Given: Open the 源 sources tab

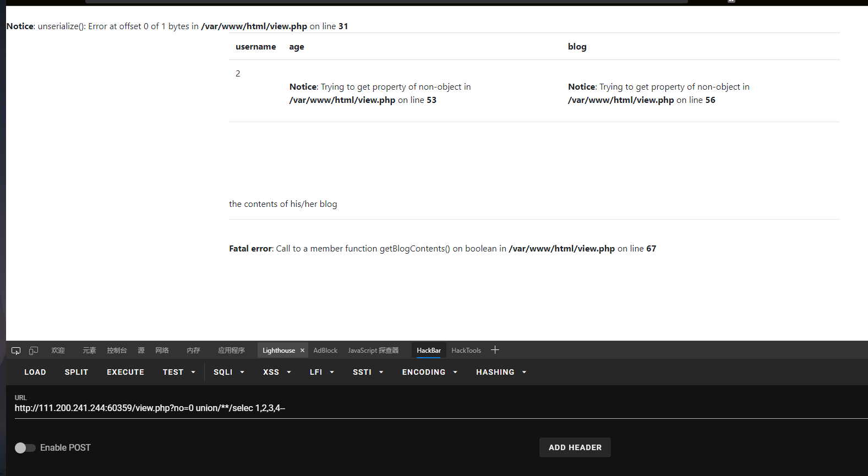Looking at the screenshot, I should 141,351.
